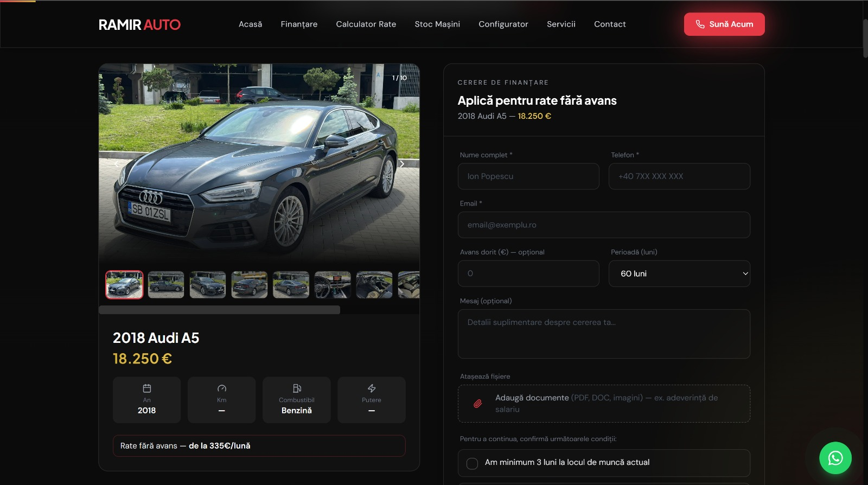Select the dashboard interior thumbnail
This screenshot has height=485, width=868.
click(333, 285)
